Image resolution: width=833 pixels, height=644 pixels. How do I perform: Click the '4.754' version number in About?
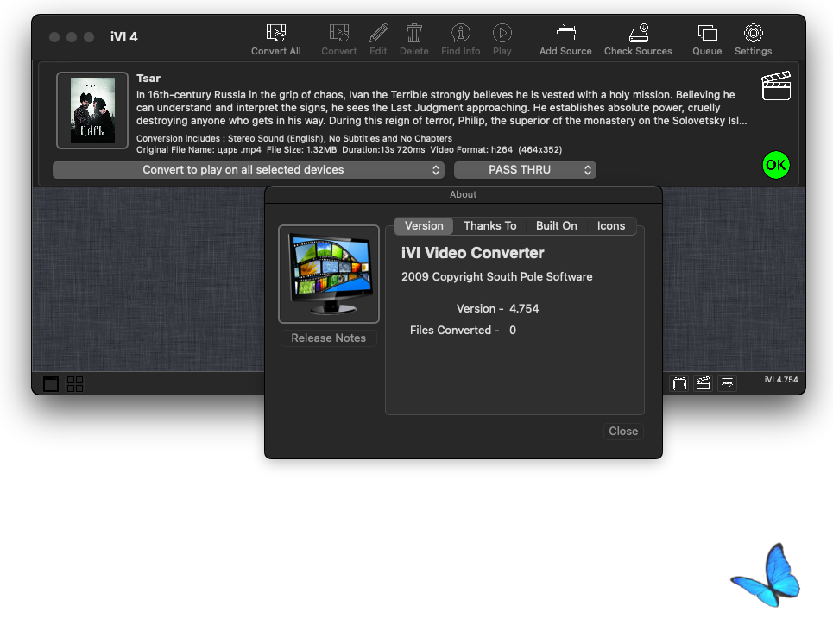(524, 309)
